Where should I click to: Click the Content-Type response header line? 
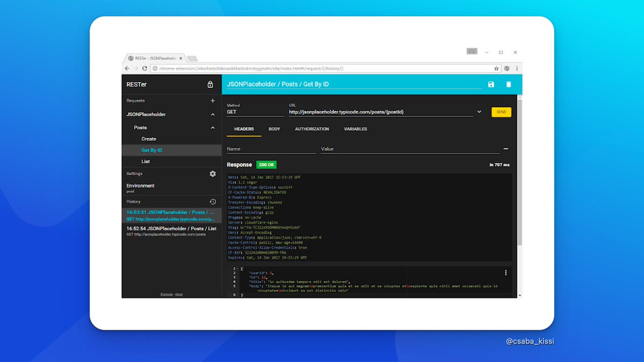tap(275, 238)
